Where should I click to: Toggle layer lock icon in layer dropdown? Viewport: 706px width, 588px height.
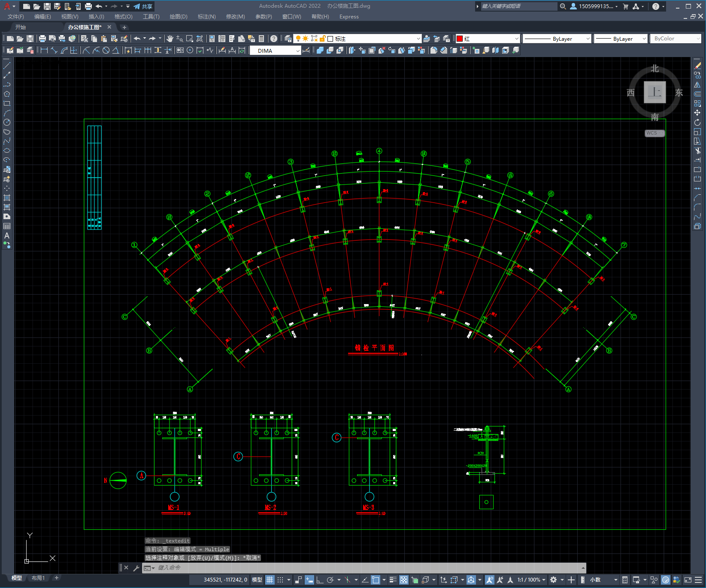323,39
